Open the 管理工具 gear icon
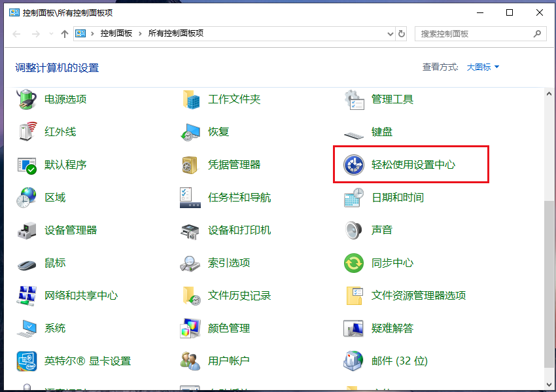Screen dimensions: 556x392 click(x=355, y=99)
